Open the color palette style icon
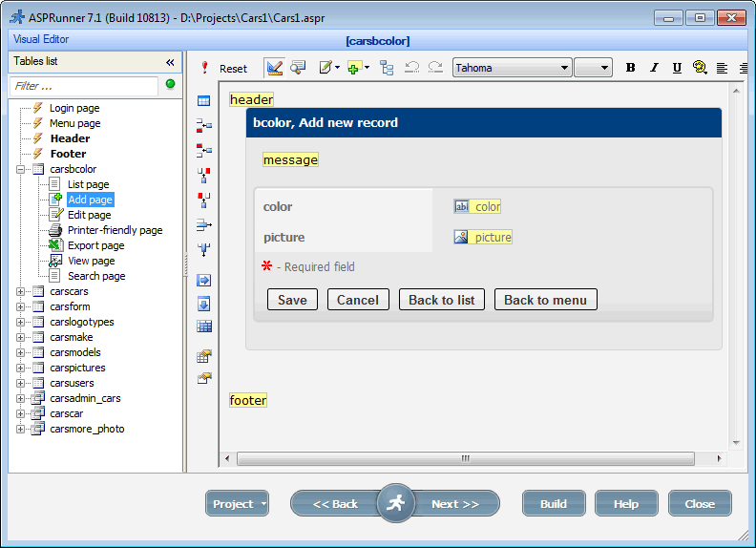Viewport: 756px width, 548px height. (700, 68)
